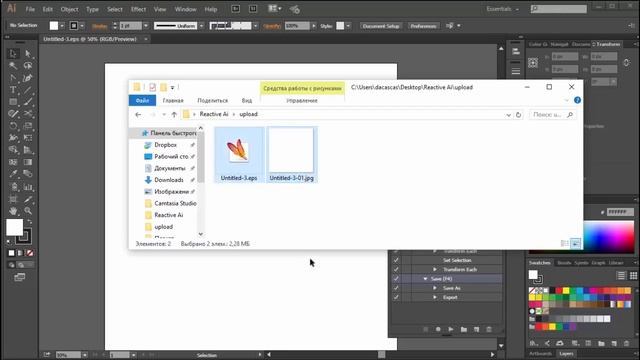The image size is (640, 360).
Task: Begin recording in the Actions panel
Action: coord(438,329)
